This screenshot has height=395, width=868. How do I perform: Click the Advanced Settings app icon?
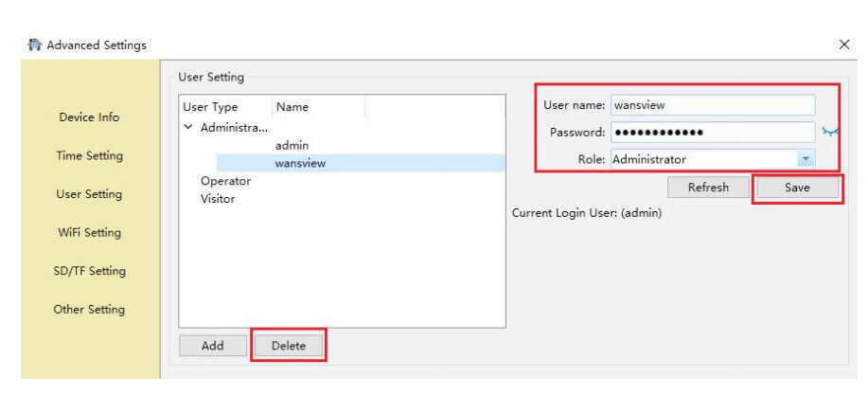[x=34, y=45]
